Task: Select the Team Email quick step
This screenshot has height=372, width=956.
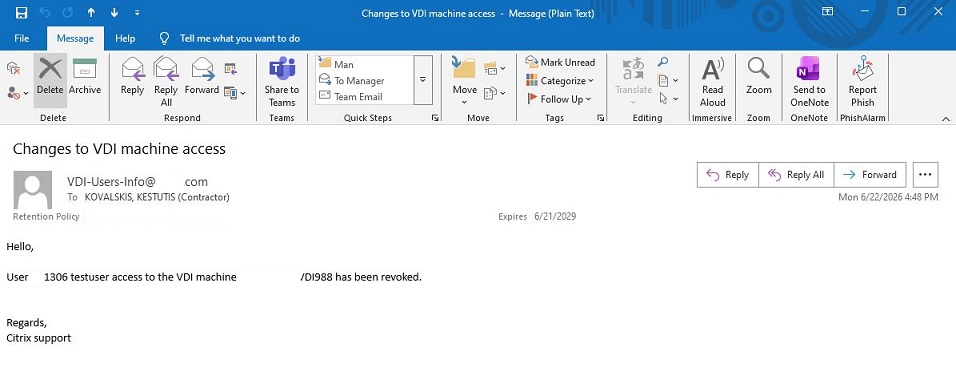Action: click(x=365, y=96)
